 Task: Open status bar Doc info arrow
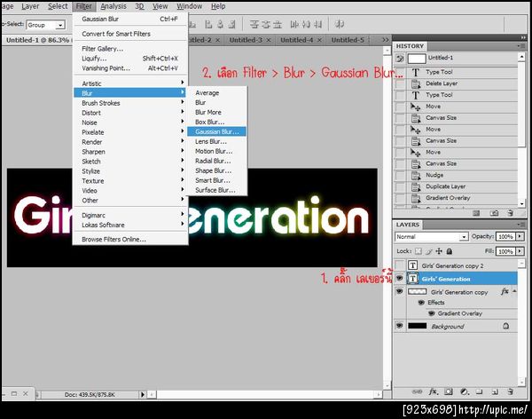pyautogui.click(x=143, y=394)
